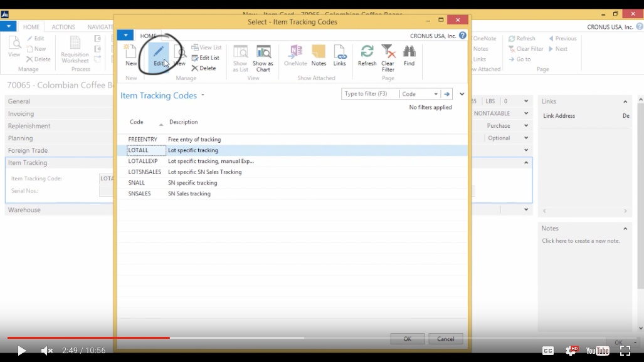Open Item Tracking Codes title dropdown
This screenshot has width=644, height=362.
click(x=203, y=95)
